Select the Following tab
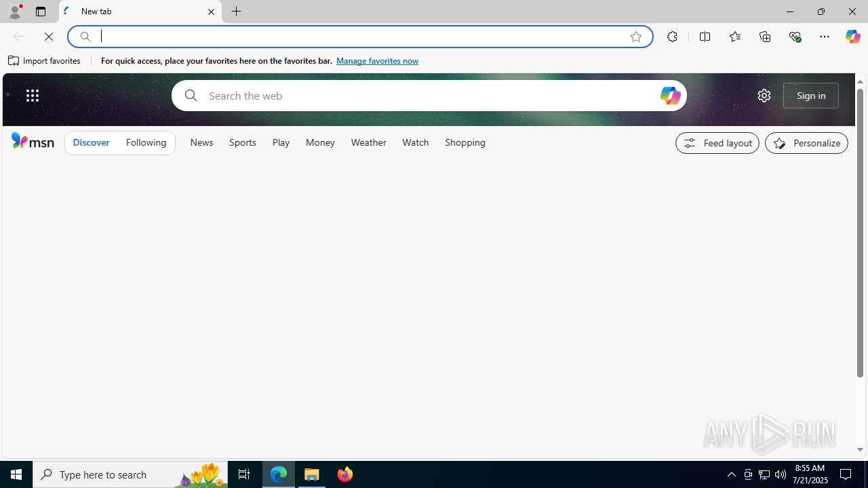Viewport: 868px width, 488px height. [146, 143]
